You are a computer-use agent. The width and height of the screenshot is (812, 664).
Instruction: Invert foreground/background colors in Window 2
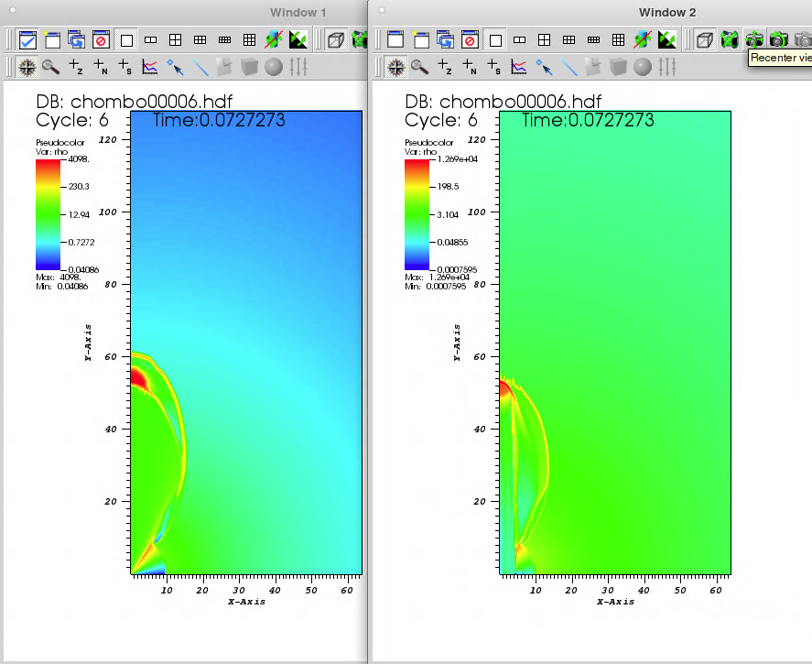pyautogui.click(x=667, y=39)
